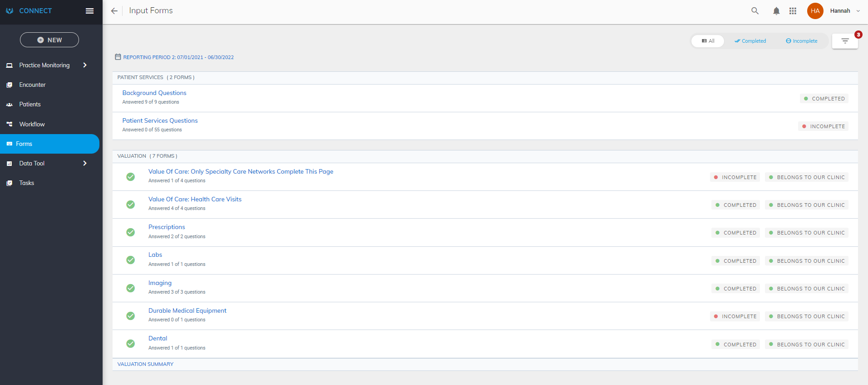Click the HA user avatar
This screenshot has height=385, width=868.
815,11
